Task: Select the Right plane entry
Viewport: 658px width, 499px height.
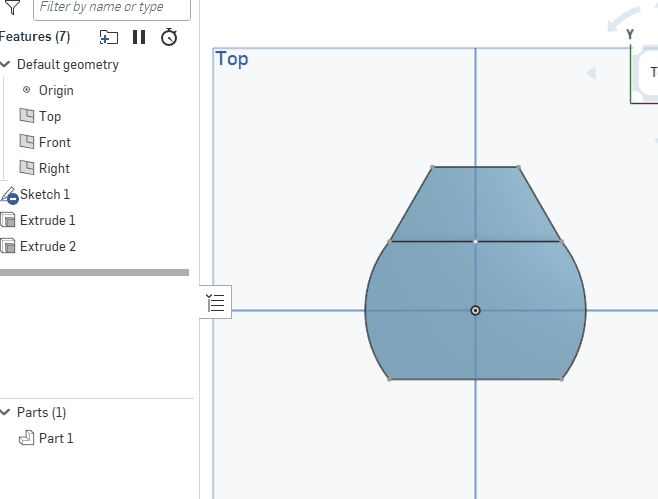Action: (54, 168)
